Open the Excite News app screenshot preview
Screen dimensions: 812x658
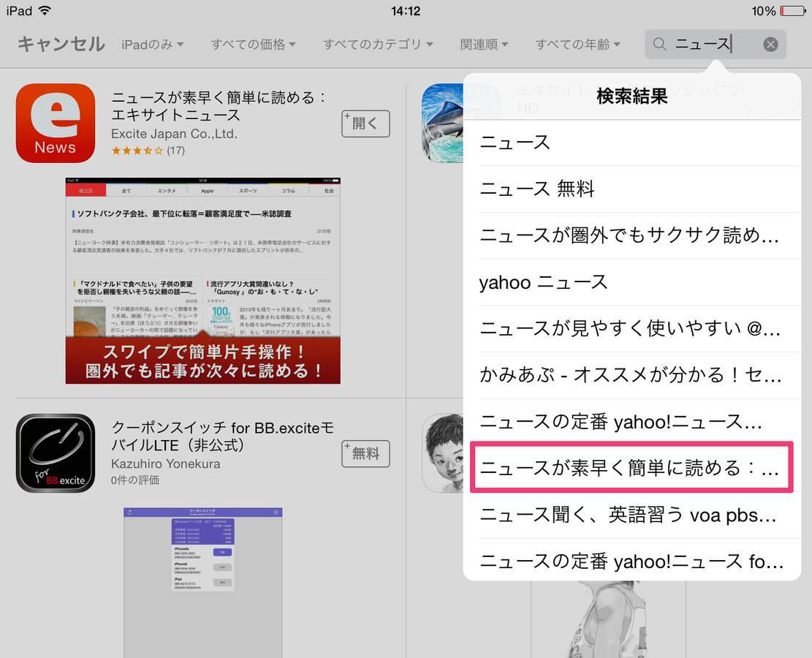[203, 281]
